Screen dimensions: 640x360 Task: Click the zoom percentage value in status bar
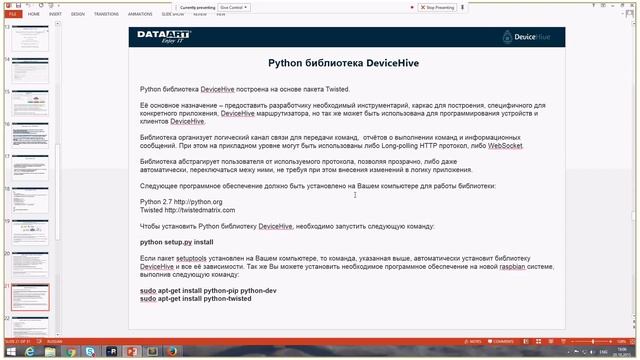621,341
